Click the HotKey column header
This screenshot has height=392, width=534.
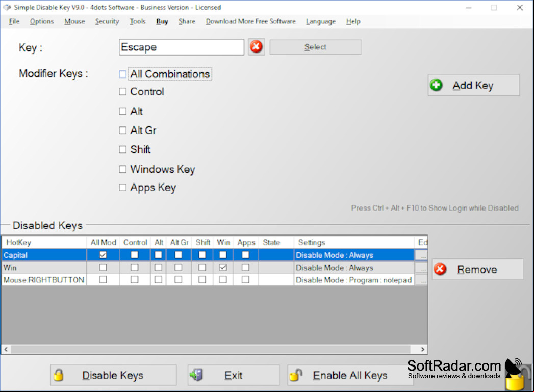click(x=44, y=242)
